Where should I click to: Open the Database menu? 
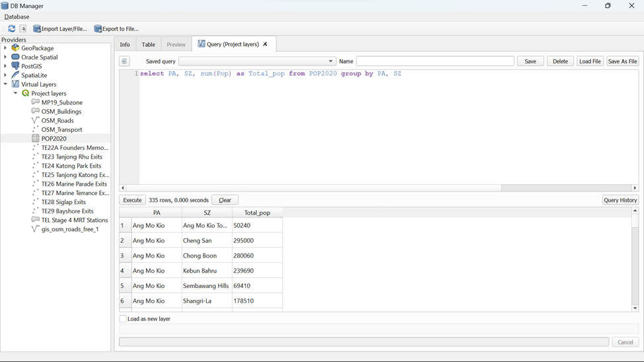click(x=17, y=17)
